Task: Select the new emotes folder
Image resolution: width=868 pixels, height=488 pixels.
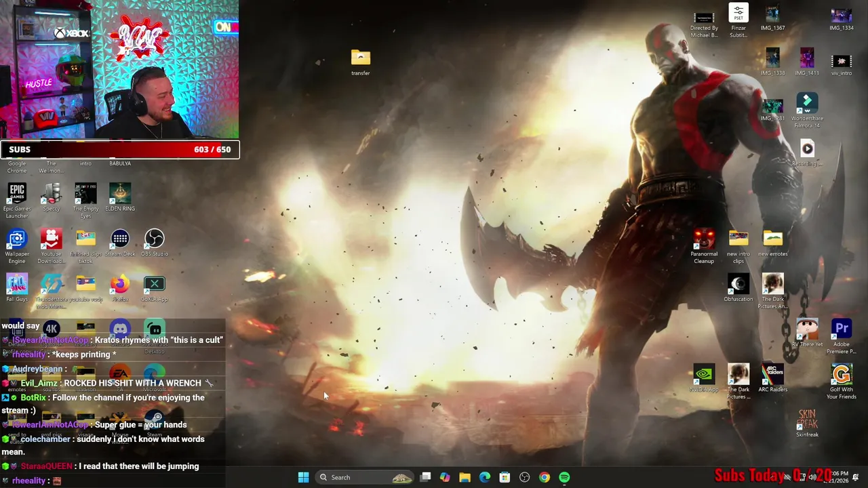Action: point(773,243)
